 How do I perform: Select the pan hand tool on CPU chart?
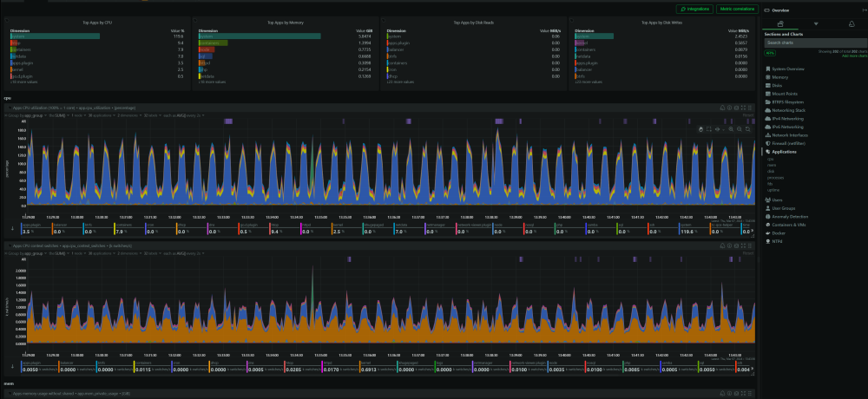tap(700, 129)
